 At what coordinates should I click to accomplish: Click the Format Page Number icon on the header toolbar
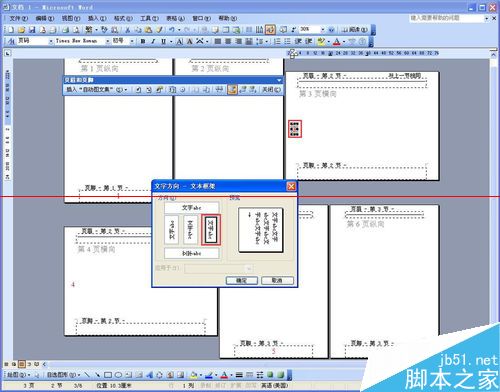159,89
